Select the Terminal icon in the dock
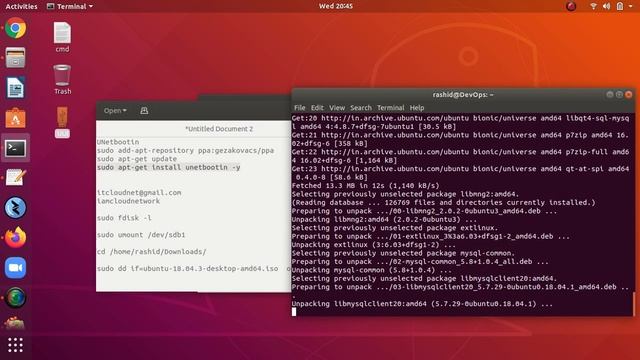 point(16,148)
